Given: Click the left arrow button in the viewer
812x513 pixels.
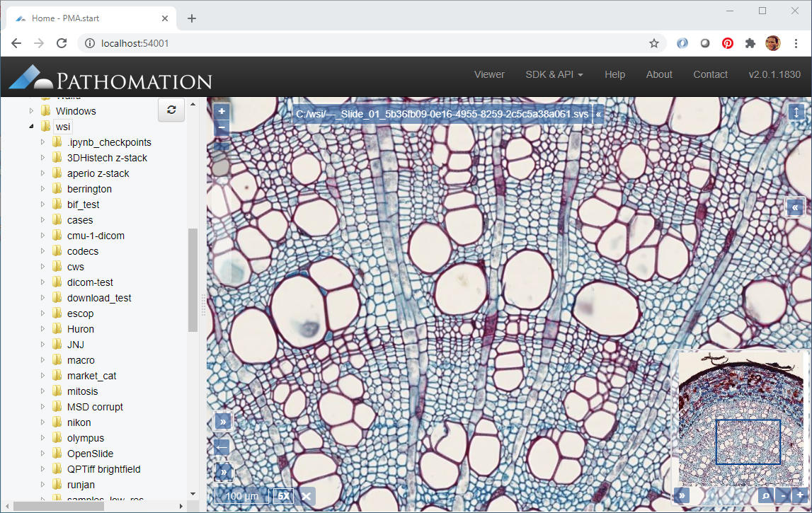Looking at the screenshot, I should (x=222, y=447).
